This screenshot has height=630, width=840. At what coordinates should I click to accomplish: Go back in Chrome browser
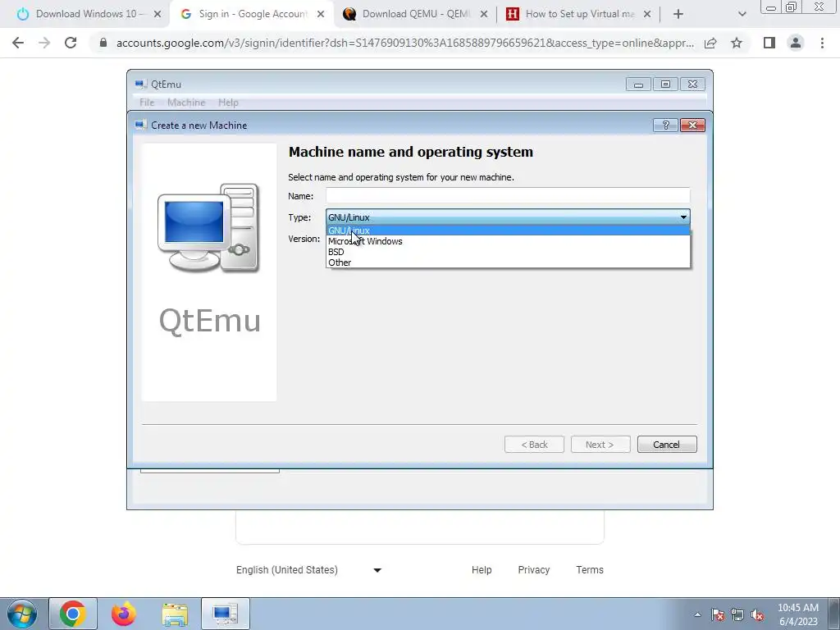[x=18, y=43]
